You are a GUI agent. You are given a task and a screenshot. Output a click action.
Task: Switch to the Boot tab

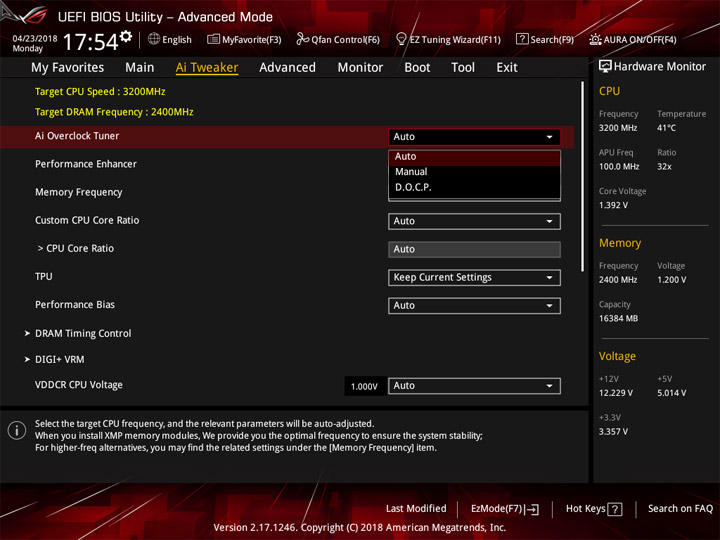417,68
